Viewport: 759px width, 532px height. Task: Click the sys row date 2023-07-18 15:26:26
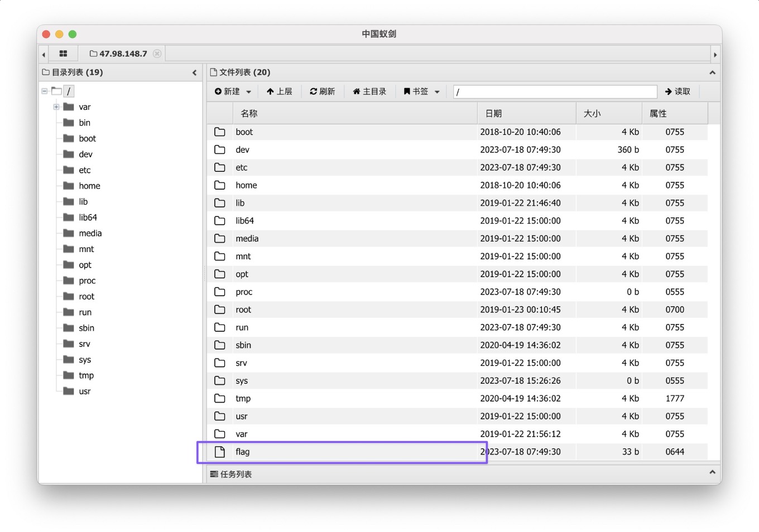point(520,381)
